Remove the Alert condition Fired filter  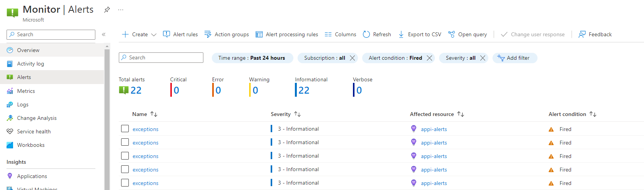[429, 58]
